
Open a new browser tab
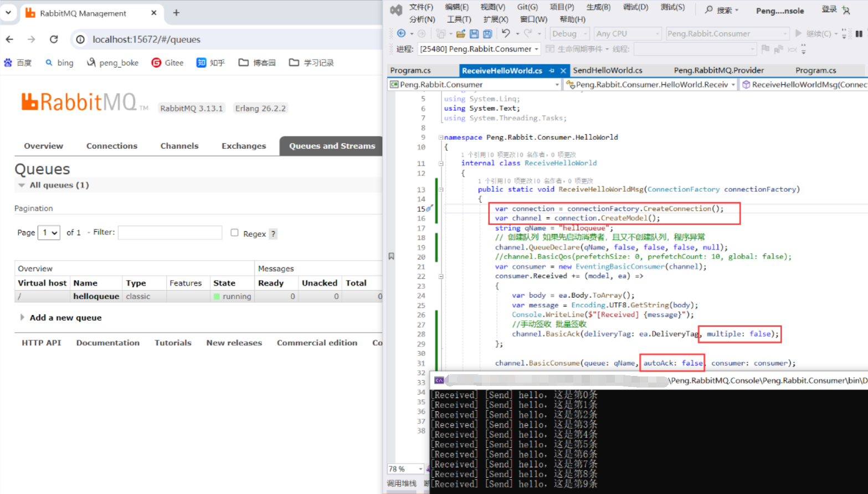tap(176, 13)
